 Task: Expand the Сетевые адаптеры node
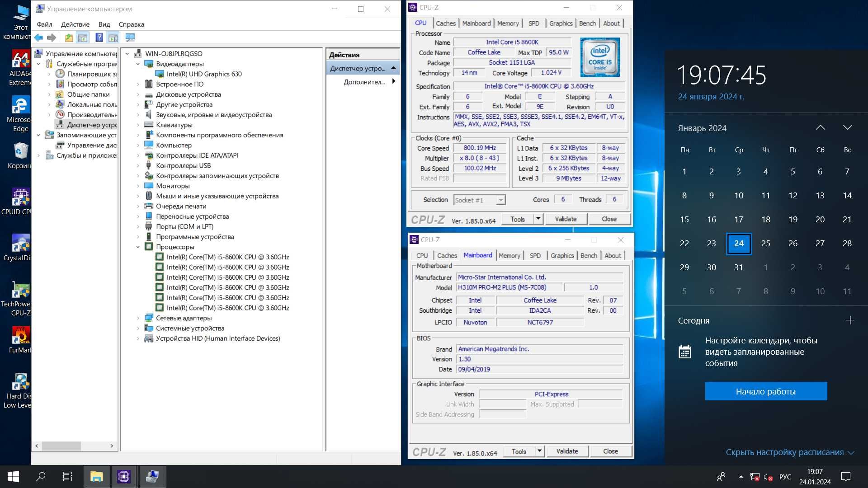click(138, 318)
